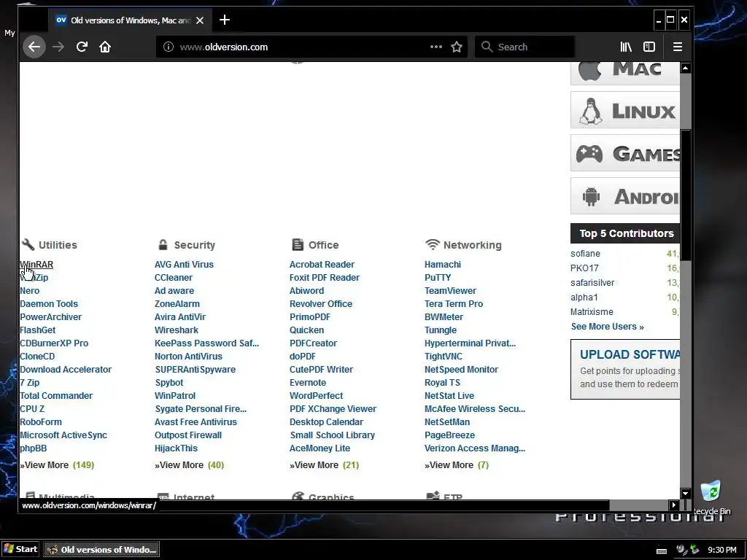This screenshot has height=560, width=747.
Task: Click the Security padlock icon
Action: [x=163, y=244]
